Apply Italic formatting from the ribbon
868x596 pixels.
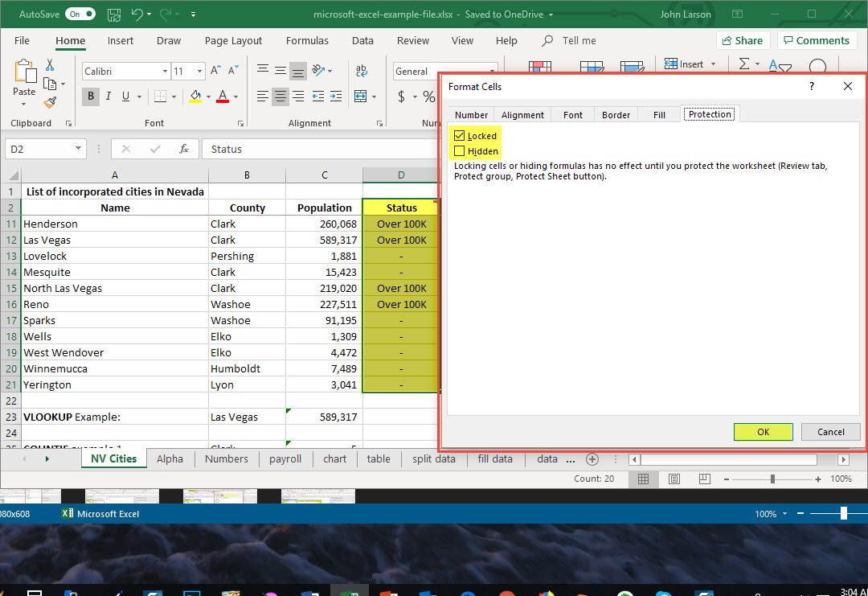pos(108,97)
